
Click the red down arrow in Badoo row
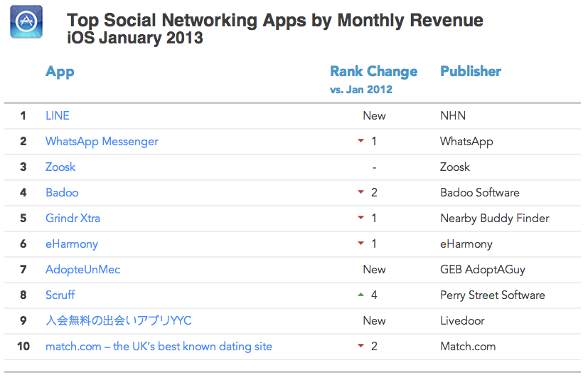coord(360,193)
